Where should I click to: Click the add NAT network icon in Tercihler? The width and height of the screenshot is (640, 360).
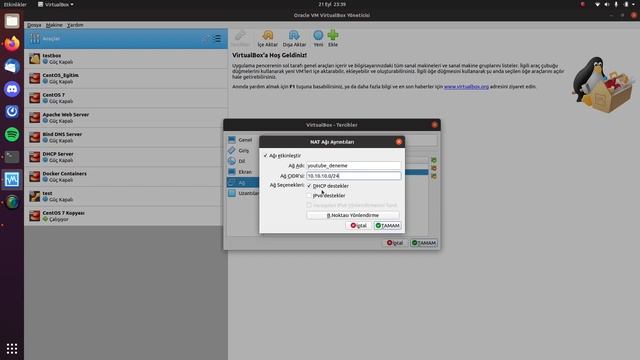434,160
